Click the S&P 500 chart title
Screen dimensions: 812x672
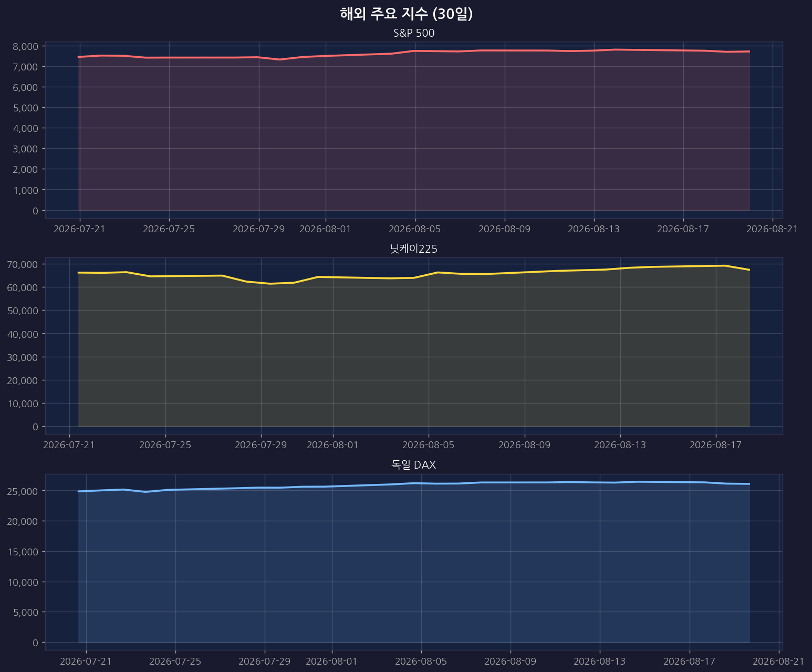tap(414, 33)
